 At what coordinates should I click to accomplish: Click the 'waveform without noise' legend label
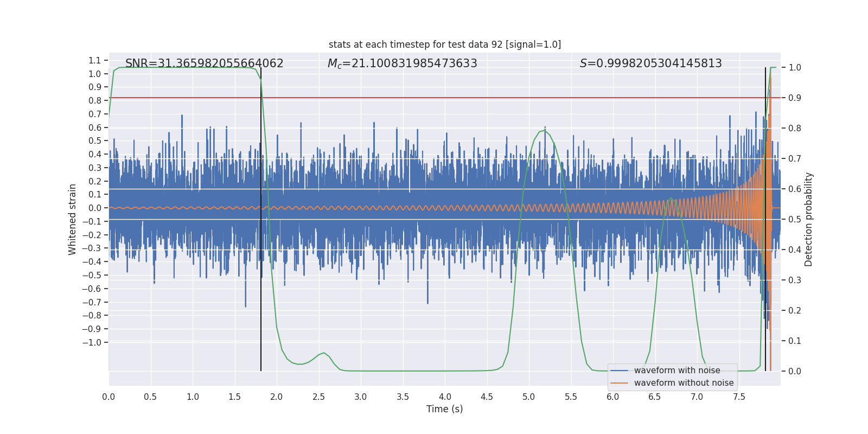point(684,383)
